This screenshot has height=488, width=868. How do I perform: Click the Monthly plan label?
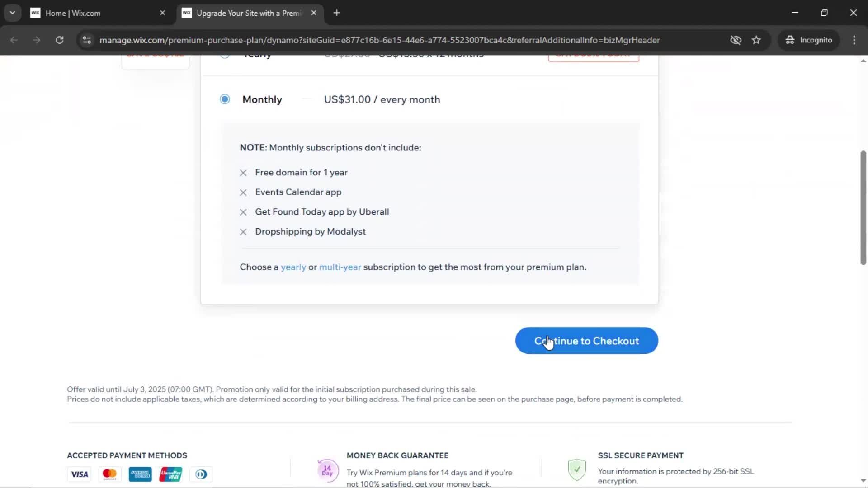tap(262, 99)
